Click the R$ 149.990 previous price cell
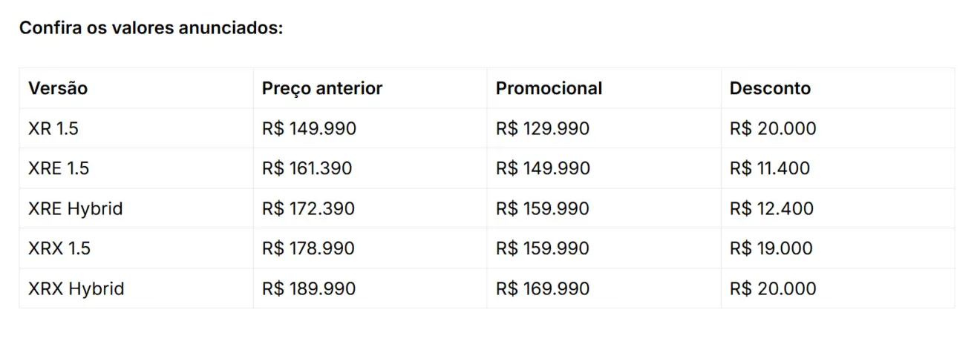Screen dimensions: 980x347 coord(370,128)
